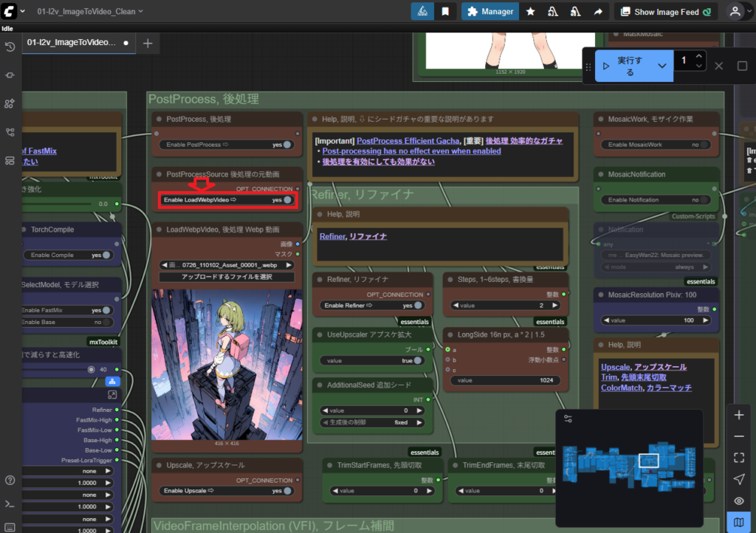
Task: Open the Refiner help link
Action: pyautogui.click(x=333, y=236)
